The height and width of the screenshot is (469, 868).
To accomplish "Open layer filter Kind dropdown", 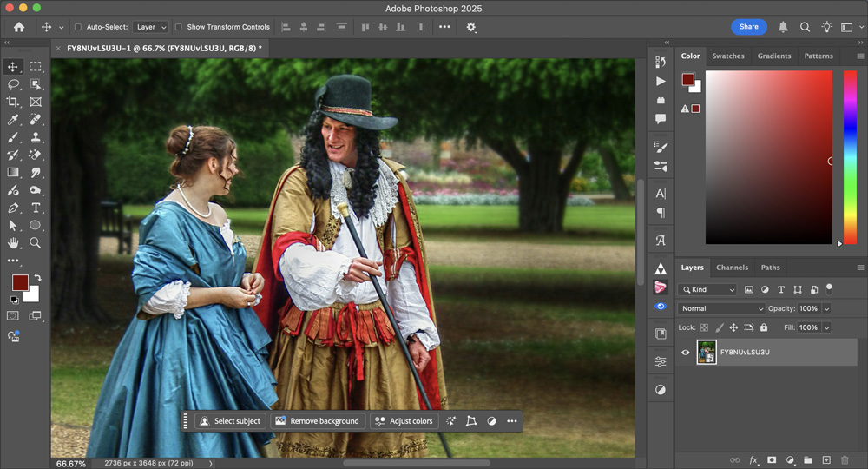I will (x=707, y=289).
